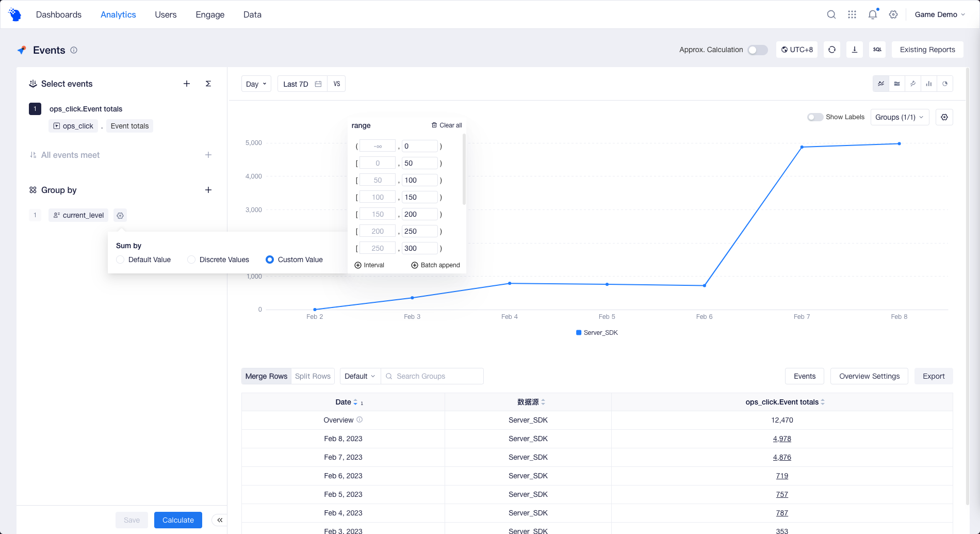Click the ops_click event chip
The height and width of the screenshot is (534, 980).
73,126
